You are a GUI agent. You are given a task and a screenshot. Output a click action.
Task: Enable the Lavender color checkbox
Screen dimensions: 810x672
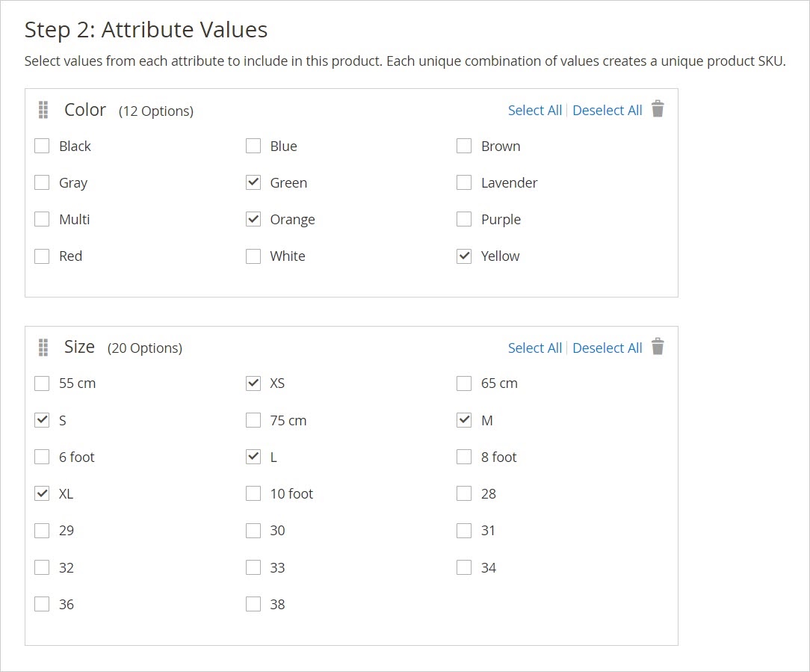(x=464, y=183)
